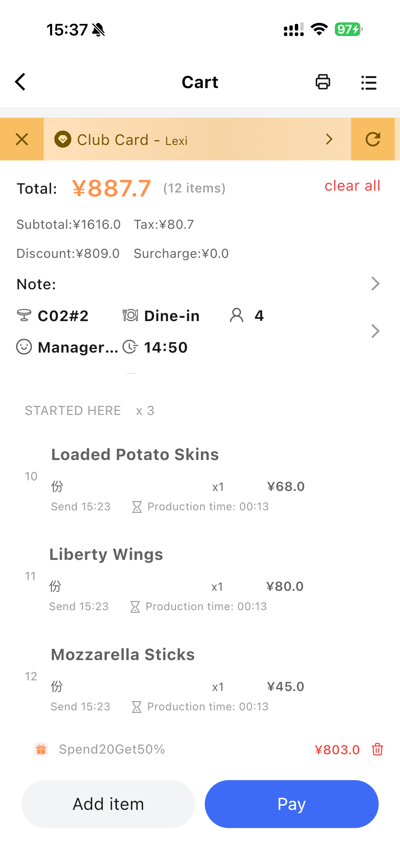Tap the Spend20Get50% gift icon
This screenshot has width=400, height=868.
[41, 749]
